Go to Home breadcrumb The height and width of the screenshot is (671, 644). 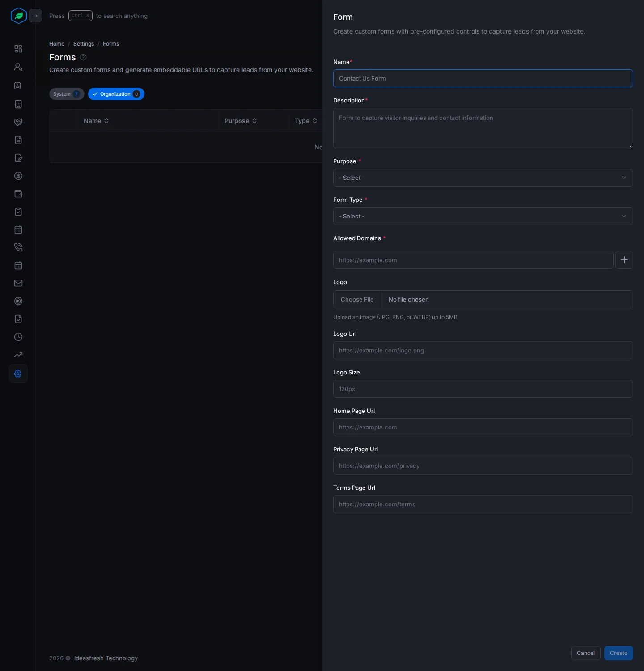coord(57,44)
